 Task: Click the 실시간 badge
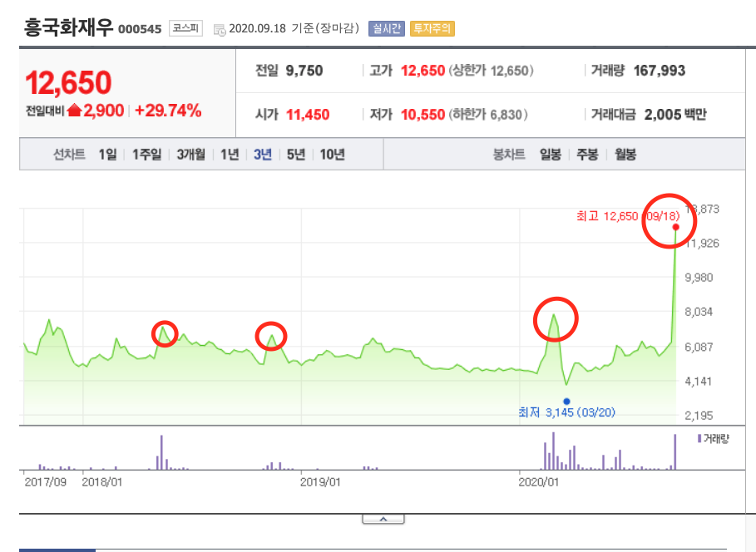point(386,28)
